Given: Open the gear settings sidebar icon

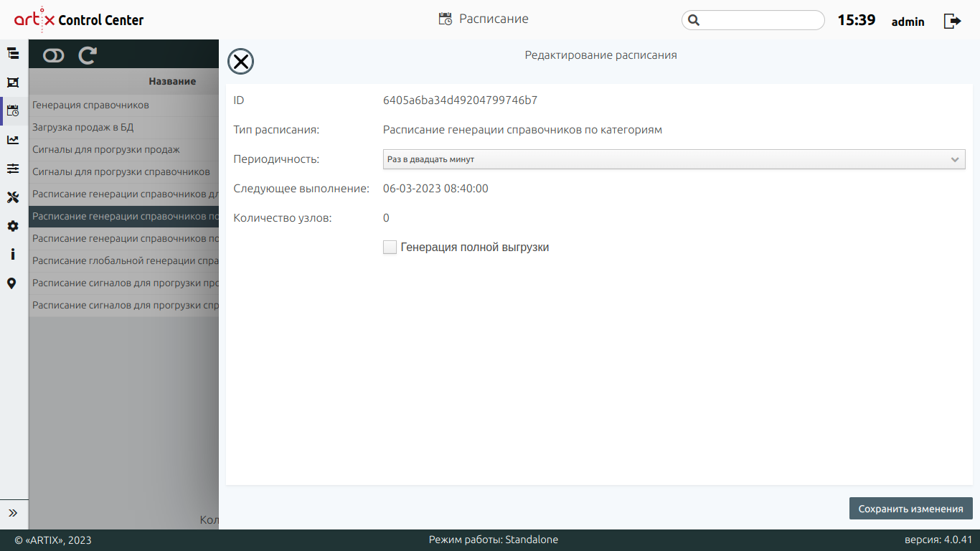Looking at the screenshot, I should click(13, 226).
